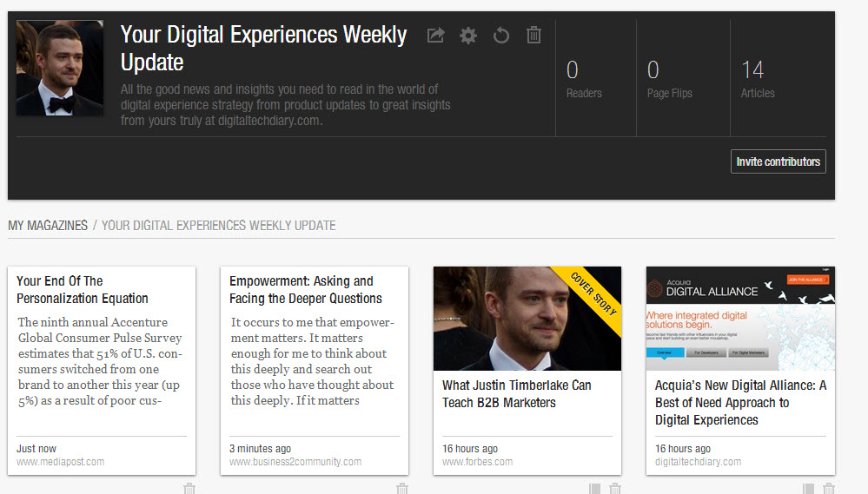Select the YOUR DIGITAL EXPERIENCES WEEKLY UPDATE breadcrumb

pos(219,226)
